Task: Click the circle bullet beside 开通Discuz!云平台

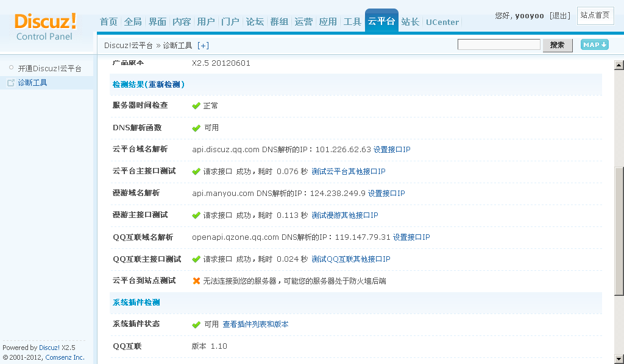Action: (11, 68)
